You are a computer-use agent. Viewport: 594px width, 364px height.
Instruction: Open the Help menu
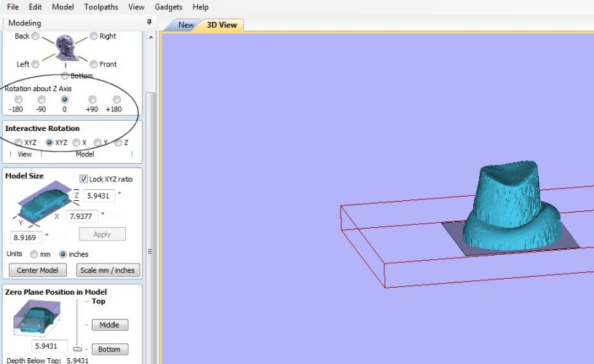200,7
